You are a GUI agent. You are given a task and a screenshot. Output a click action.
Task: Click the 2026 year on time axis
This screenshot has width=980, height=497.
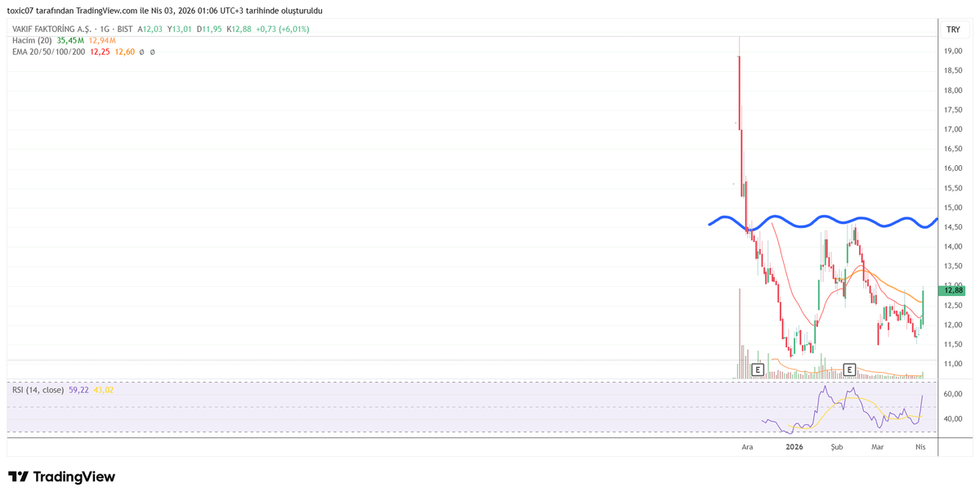[x=794, y=447]
